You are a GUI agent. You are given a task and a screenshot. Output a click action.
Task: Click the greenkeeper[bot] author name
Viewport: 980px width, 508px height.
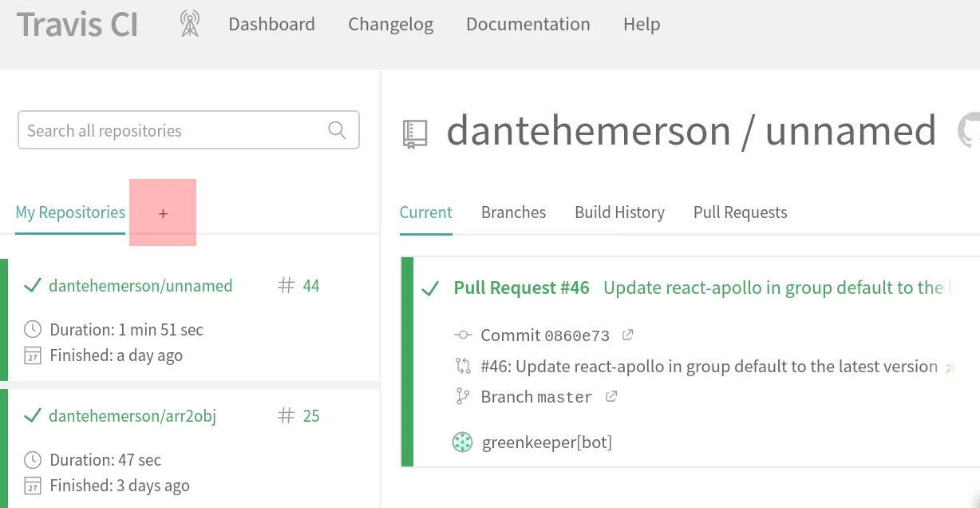(547, 442)
